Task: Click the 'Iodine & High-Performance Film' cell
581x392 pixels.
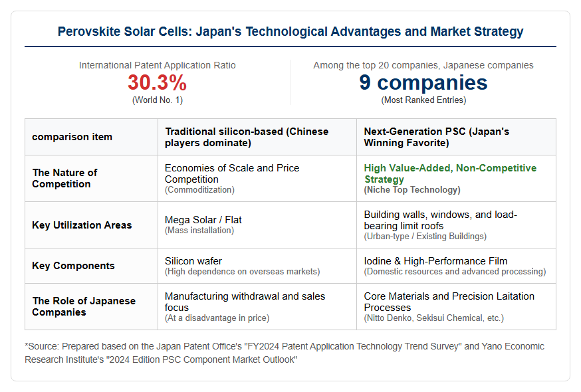Action: [456, 266]
